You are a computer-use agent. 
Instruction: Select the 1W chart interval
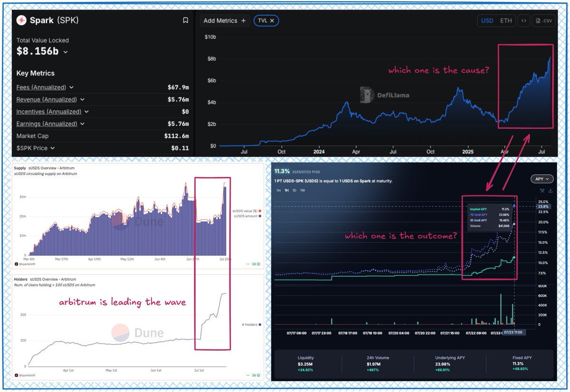(303, 190)
